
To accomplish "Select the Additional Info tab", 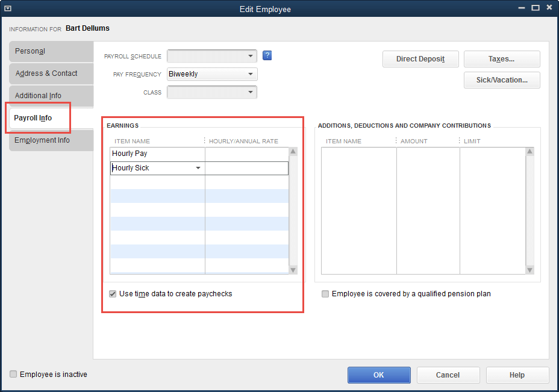I will 51,96.
